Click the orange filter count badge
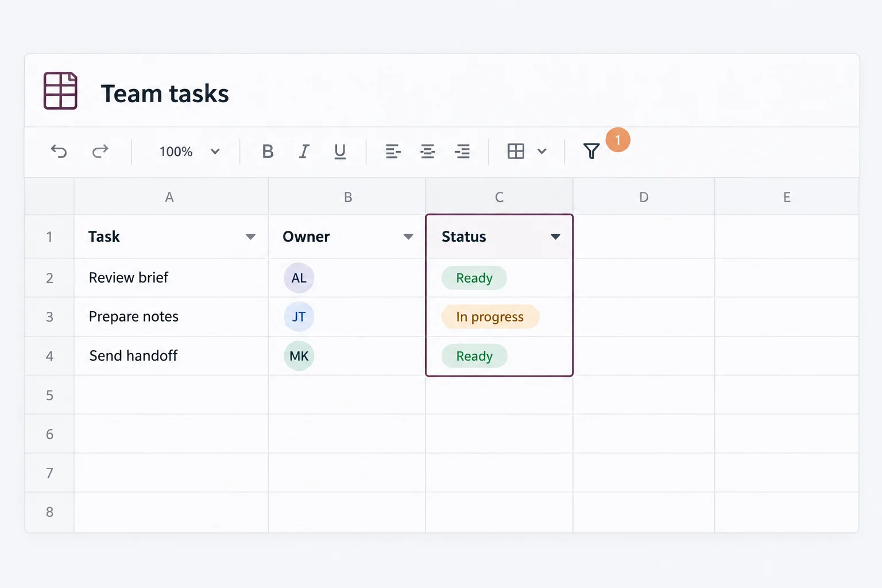The image size is (882, 588). click(x=618, y=140)
